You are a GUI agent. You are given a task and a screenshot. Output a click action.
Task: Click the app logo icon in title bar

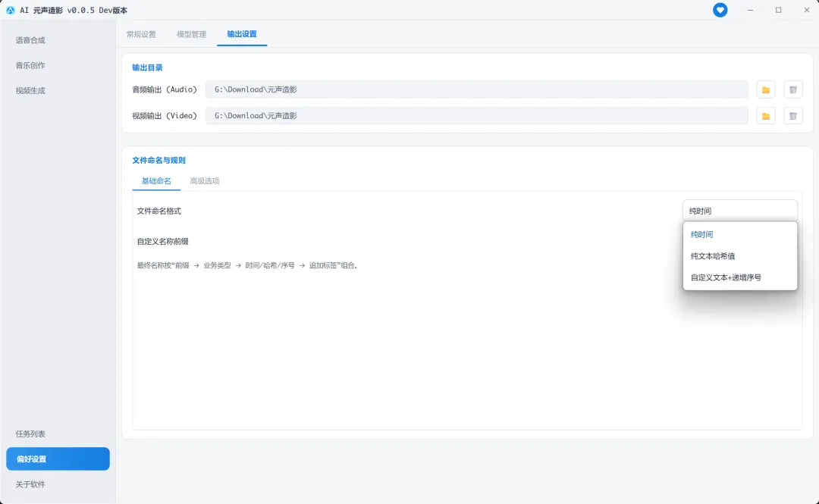point(10,10)
